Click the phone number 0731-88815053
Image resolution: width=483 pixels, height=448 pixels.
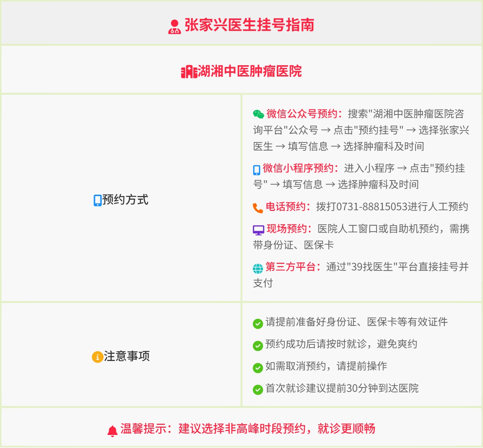[372, 207]
